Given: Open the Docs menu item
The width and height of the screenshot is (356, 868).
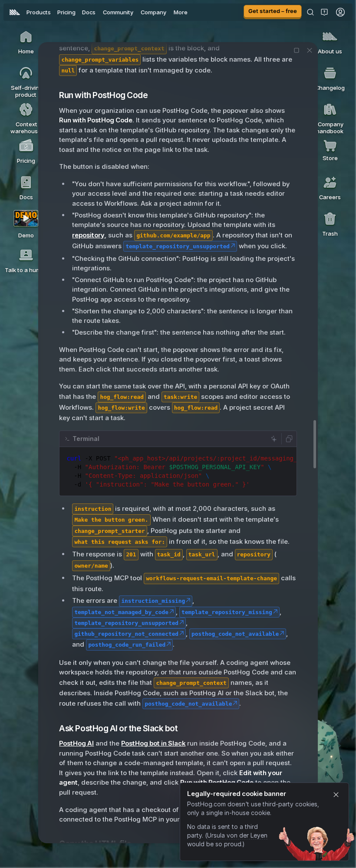Looking at the screenshot, I should [89, 12].
